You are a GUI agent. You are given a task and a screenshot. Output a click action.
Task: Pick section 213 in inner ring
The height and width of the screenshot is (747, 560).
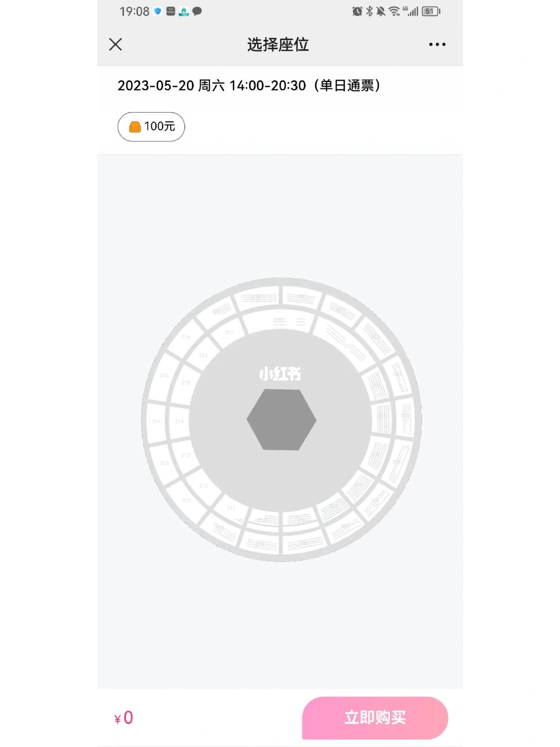pyautogui.click(x=186, y=455)
